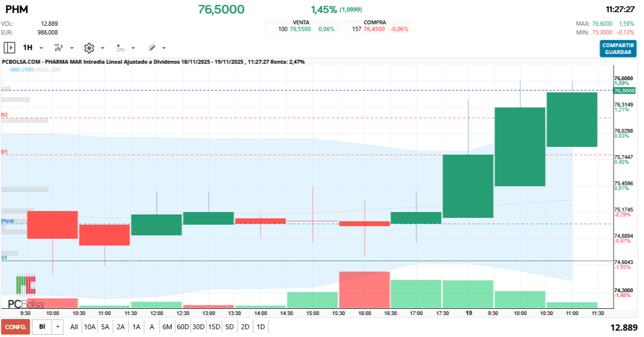The height and width of the screenshot is (337, 644).
Task: Click the 10:00 candle on 19th
Action: pos(520,146)
